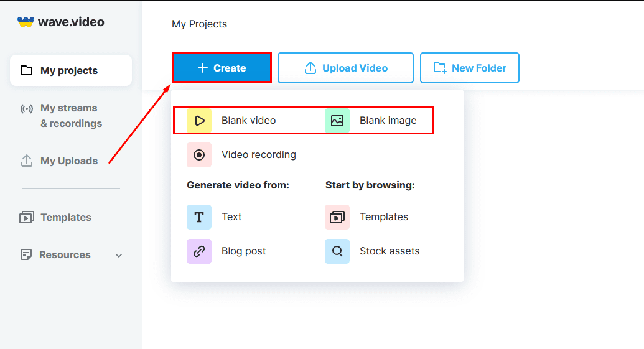Click the yellow Blank video play icon
This screenshot has width=644, height=349.
click(199, 120)
